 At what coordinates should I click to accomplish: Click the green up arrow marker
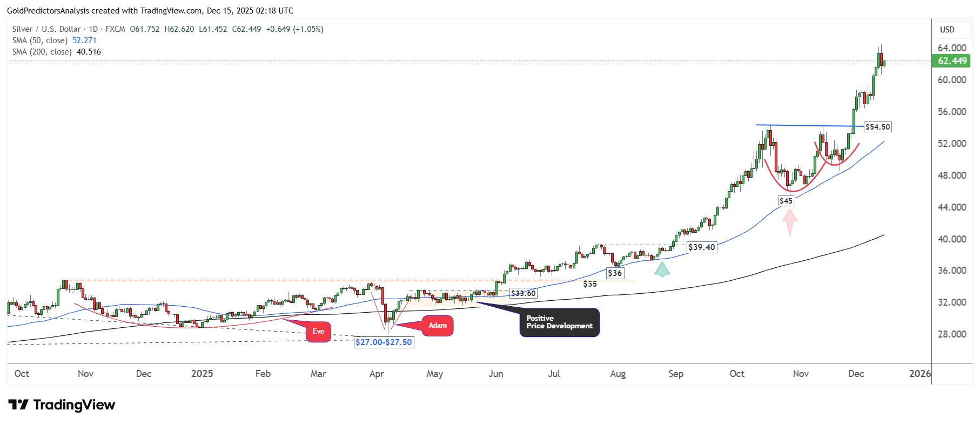pyautogui.click(x=662, y=269)
